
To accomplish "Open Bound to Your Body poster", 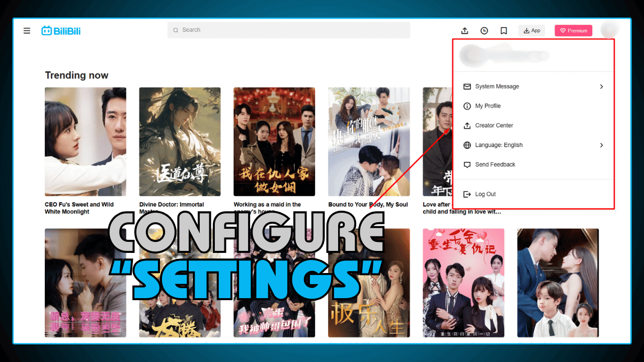I will tap(369, 142).
